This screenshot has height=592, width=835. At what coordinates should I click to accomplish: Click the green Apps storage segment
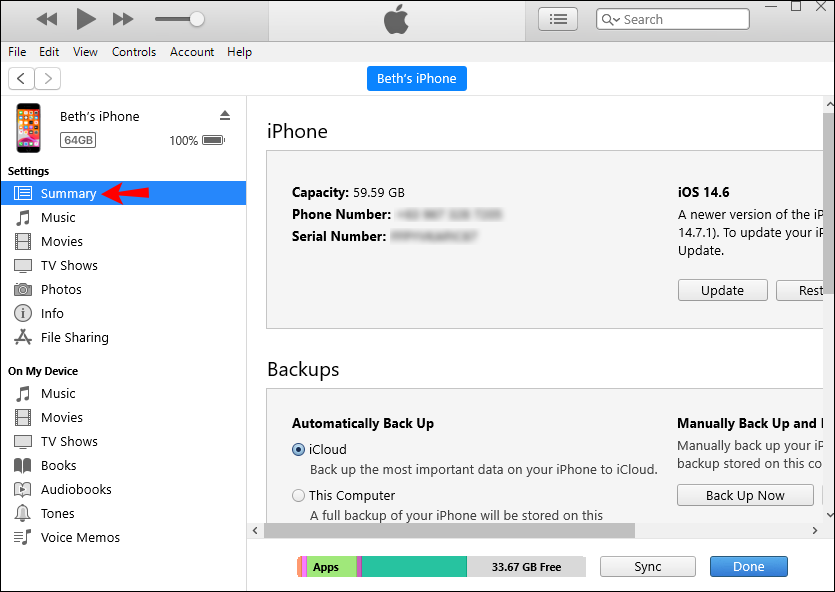(332, 566)
